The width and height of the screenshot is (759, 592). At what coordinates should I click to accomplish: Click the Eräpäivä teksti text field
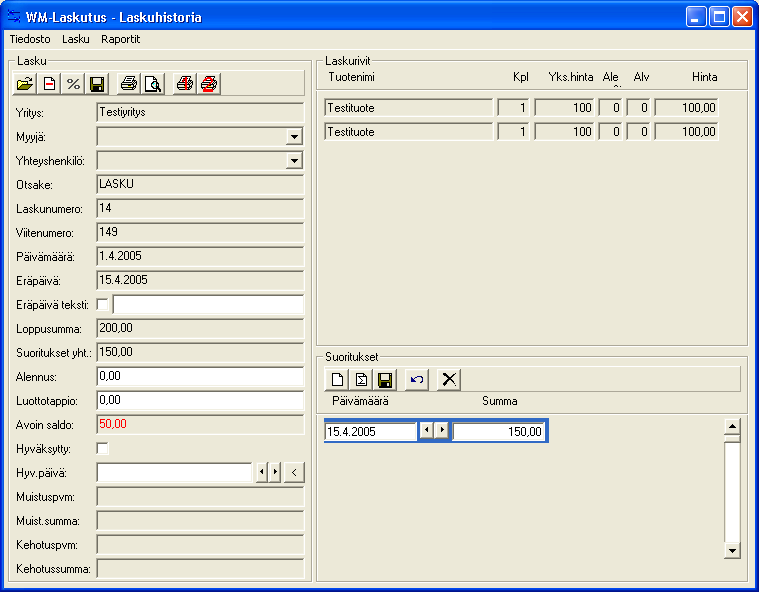(208, 304)
